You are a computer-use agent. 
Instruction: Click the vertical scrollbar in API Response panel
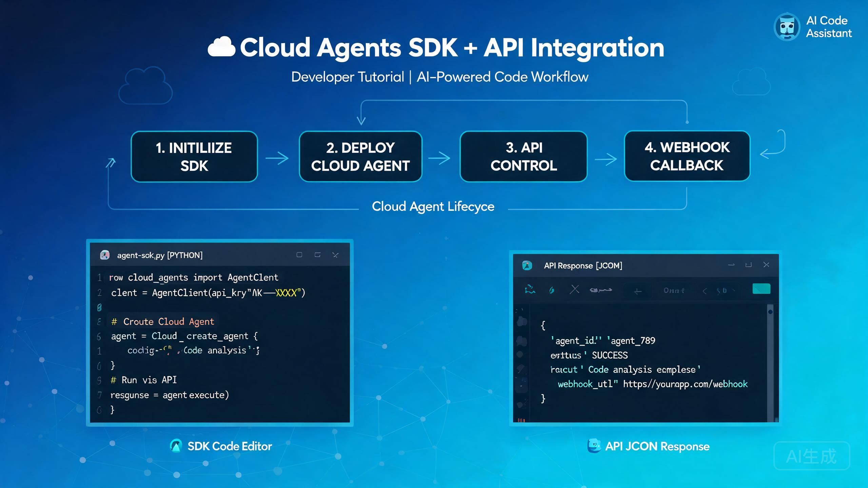click(x=770, y=363)
